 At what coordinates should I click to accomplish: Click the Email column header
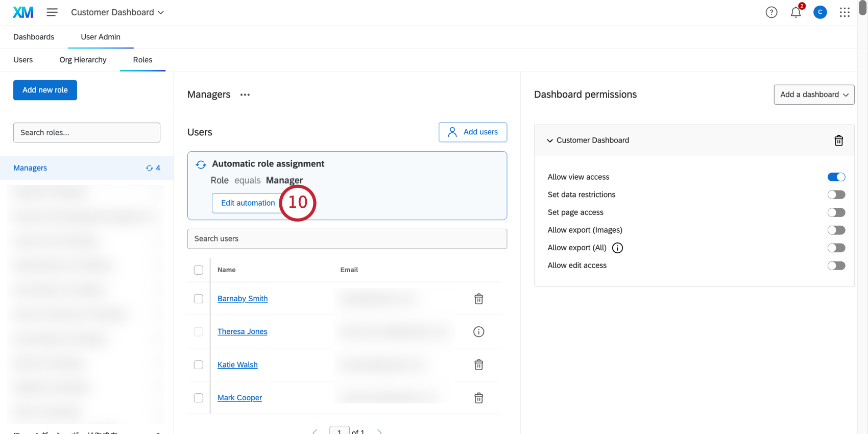pyautogui.click(x=349, y=270)
